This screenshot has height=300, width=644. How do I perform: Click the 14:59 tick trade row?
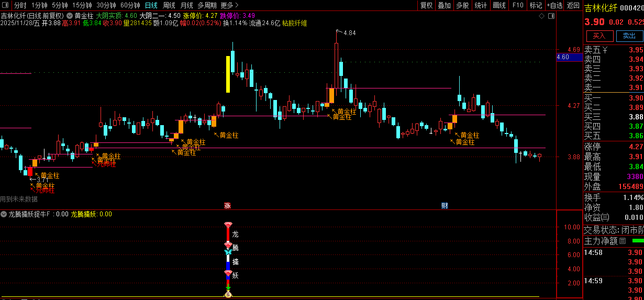(x=614, y=281)
